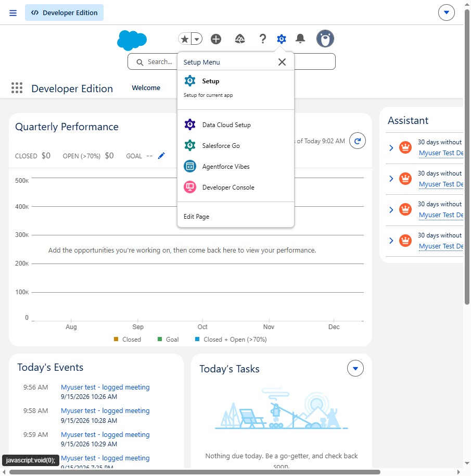Viewport: 471px width, 476px height.
Task: Click the Assistant panel heading
Action: (408, 120)
